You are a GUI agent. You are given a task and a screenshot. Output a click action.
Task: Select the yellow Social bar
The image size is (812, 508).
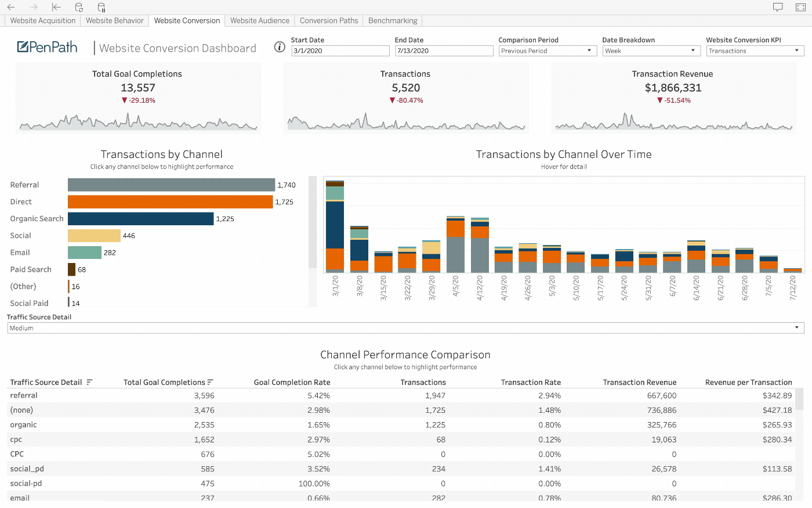coord(94,235)
